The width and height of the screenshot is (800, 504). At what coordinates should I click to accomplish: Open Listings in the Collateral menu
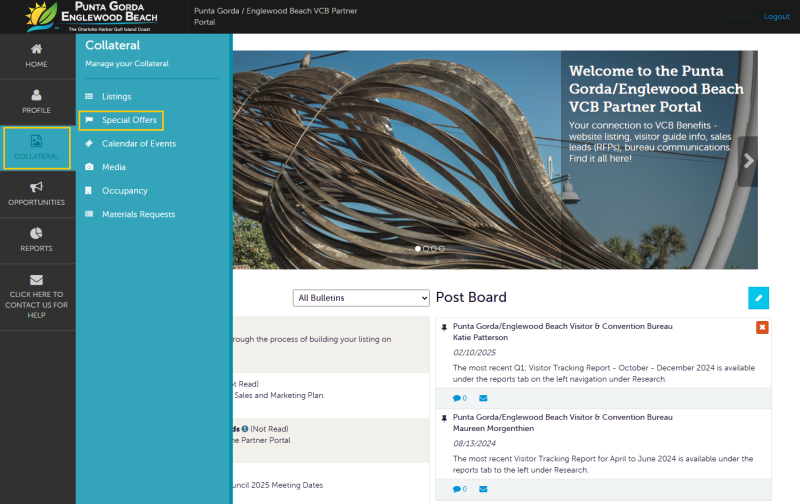116,96
